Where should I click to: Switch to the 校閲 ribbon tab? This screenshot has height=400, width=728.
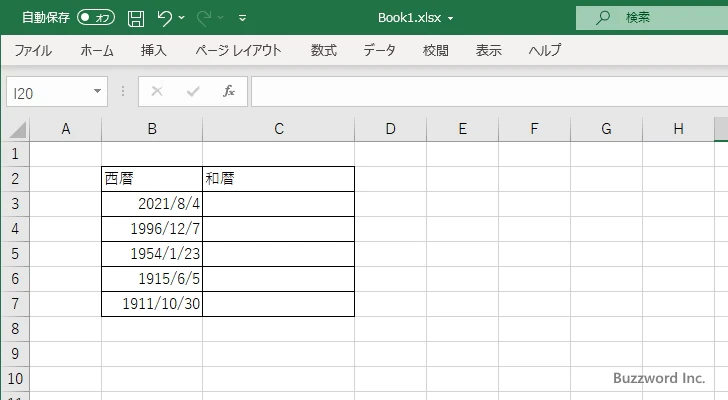coord(436,50)
